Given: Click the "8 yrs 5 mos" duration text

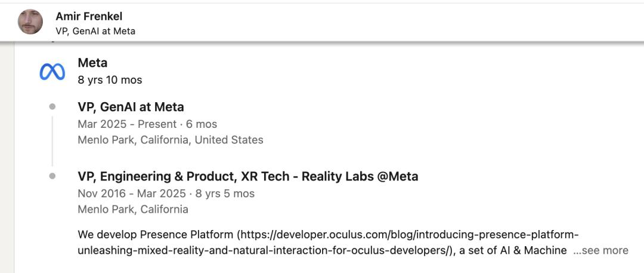Looking at the screenshot, I should click(x=226, y=194).
